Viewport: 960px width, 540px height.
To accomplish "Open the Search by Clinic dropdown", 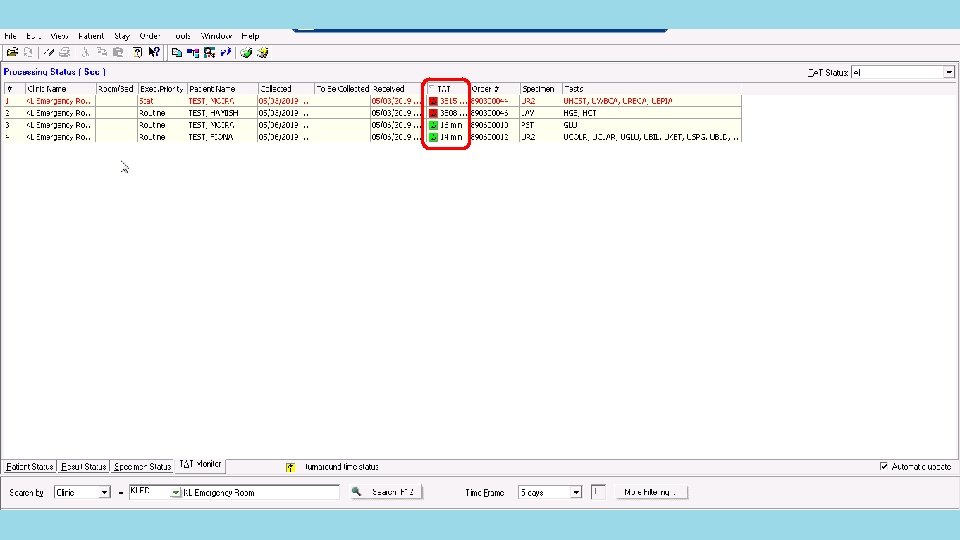I will pos(104,492).
